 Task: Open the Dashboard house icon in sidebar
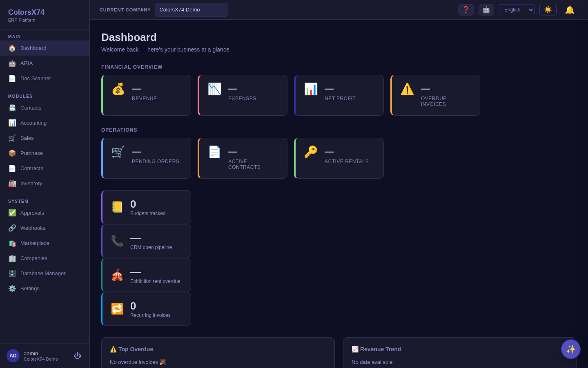coord(12,48)
